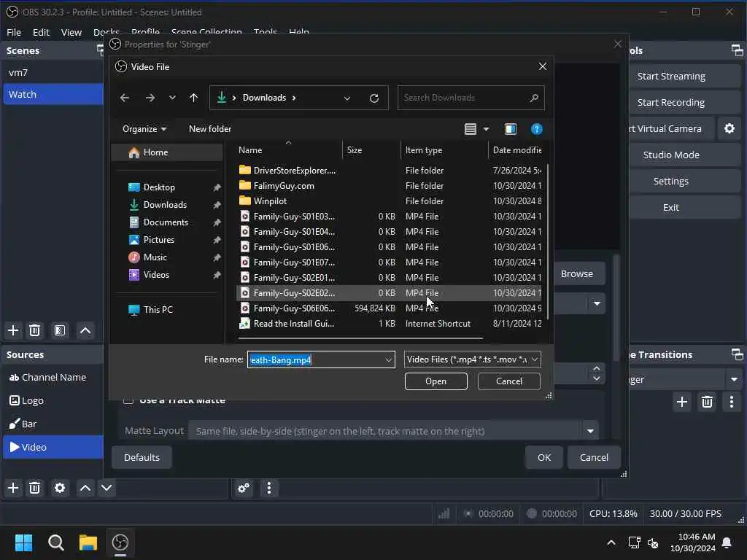Sort files by Name column header

[289, 150]
